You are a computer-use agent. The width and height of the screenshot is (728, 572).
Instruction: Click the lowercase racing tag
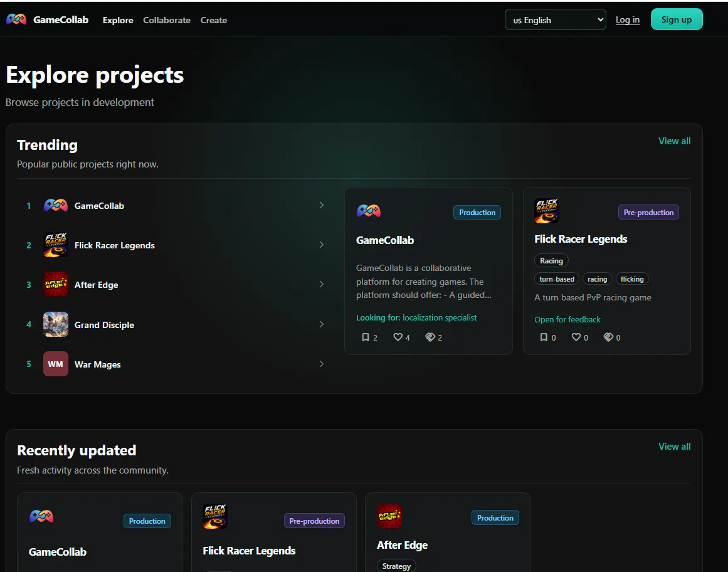click(597, 279)
